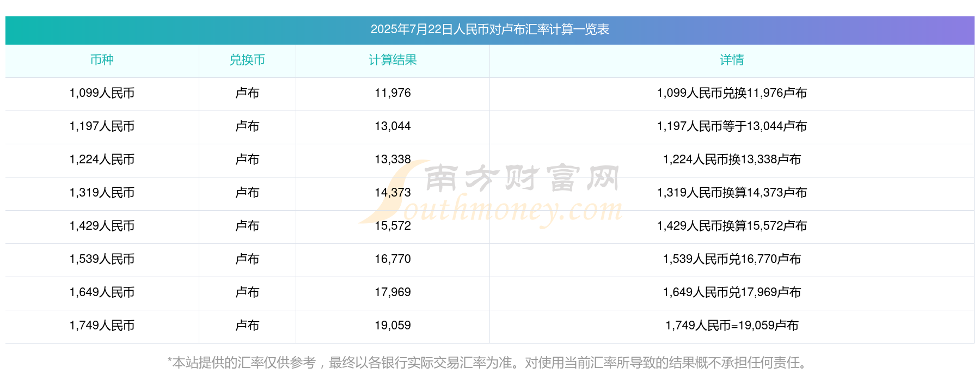
Task: Click 卢布 in the 1,197人民币 row
Action: click(x=247, y=126)
